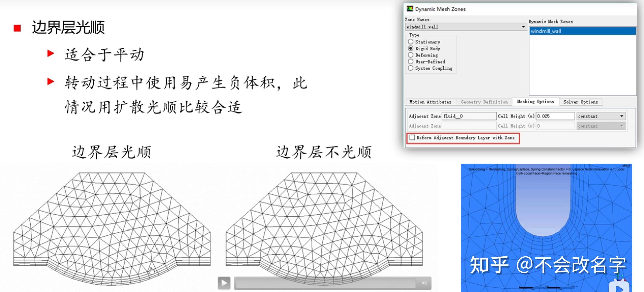Click the volume speaker icon on player bar

click(424, 283)
